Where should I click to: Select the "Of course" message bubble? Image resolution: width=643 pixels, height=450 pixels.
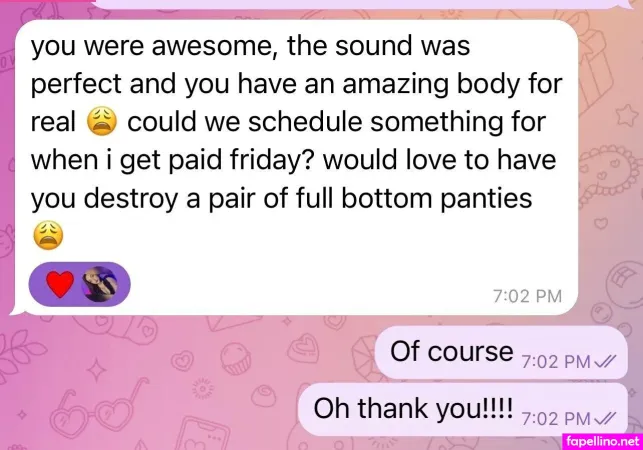coord(501,353)
